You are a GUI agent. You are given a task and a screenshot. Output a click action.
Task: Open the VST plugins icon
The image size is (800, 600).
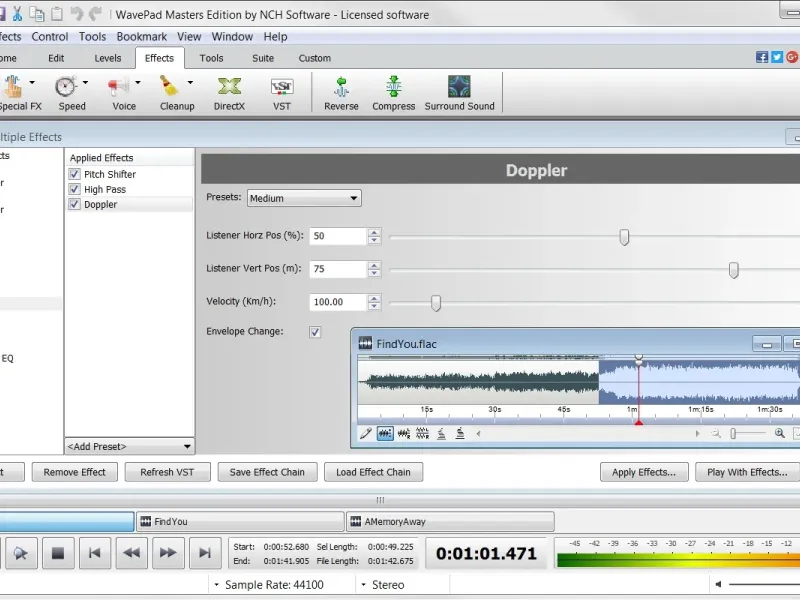pos(282,88)
